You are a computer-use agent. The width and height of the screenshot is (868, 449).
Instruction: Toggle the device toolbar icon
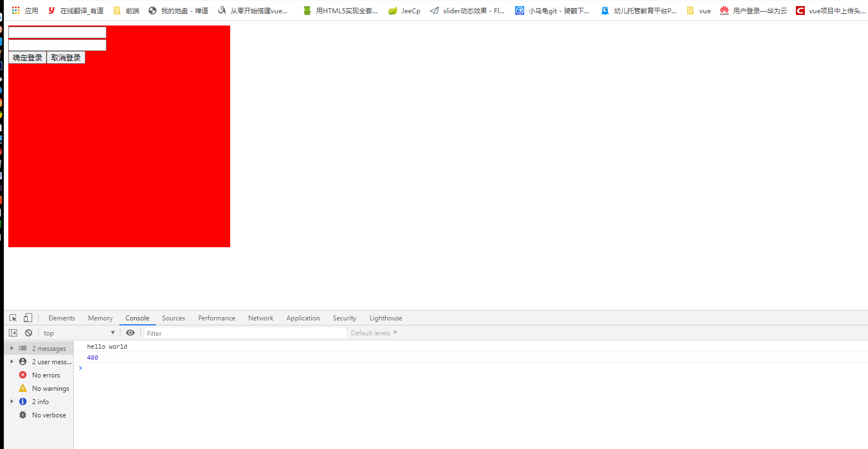coord(28,318)
